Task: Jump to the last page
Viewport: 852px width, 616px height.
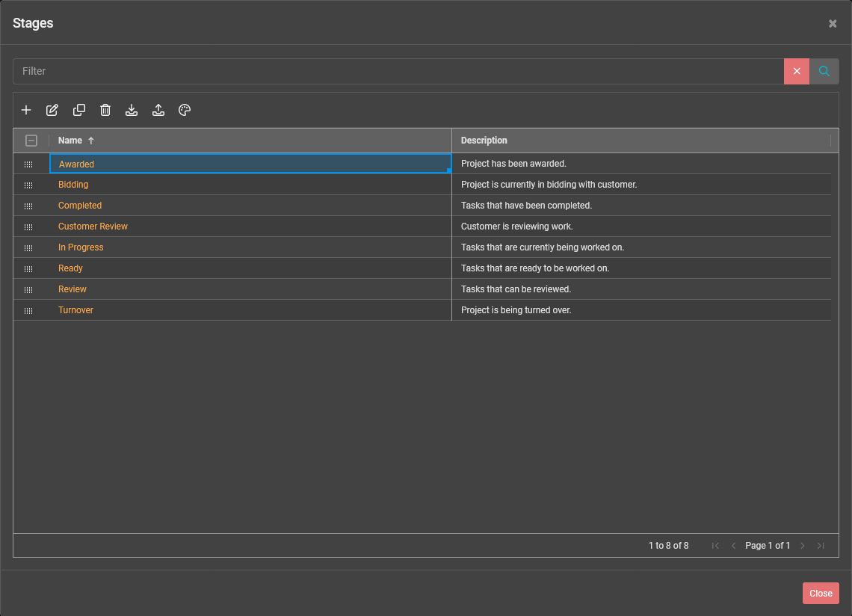Action: click(820, 546)
